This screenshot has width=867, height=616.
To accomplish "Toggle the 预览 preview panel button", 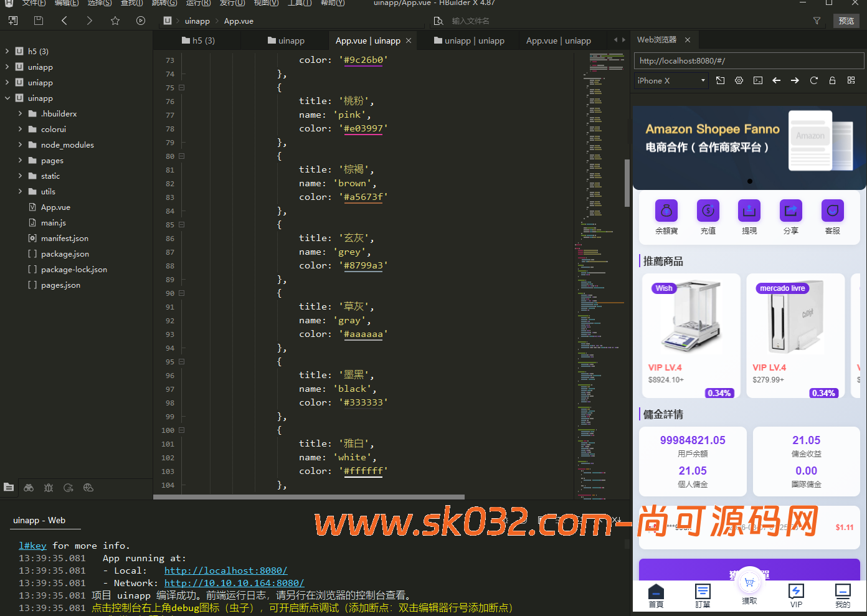I will tap(846, 21).
